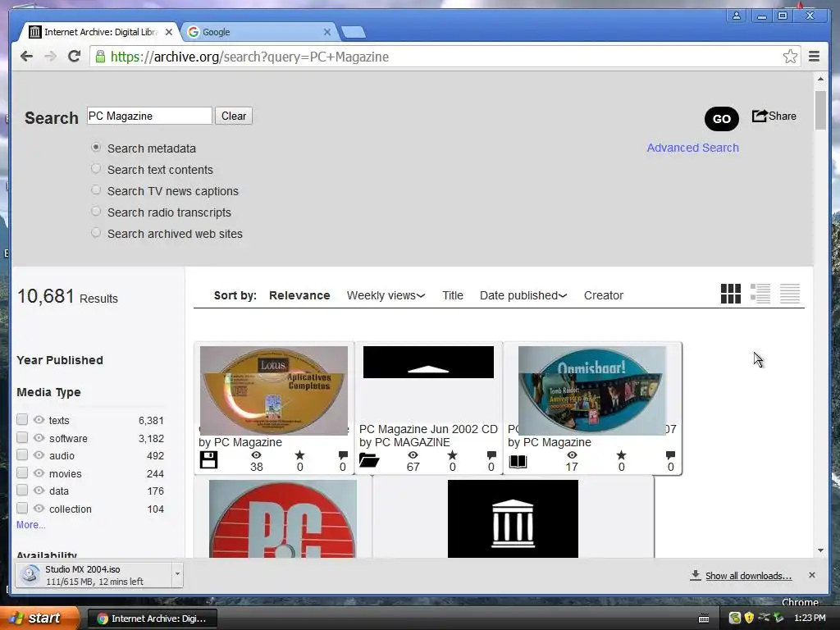The image size is (840, 630).
Task: Select Search text contents radio button
Action: (x=96, y=169)
